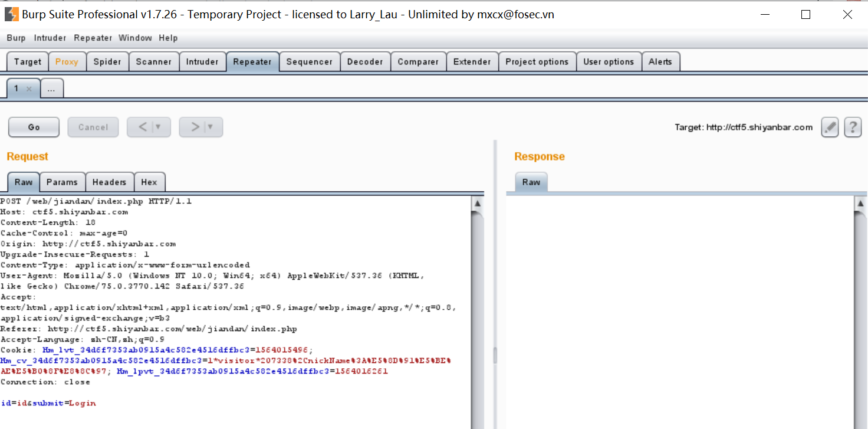Select the Response Raw tab
The height and width of the screenshot is (429, 868).
point(531,182)
